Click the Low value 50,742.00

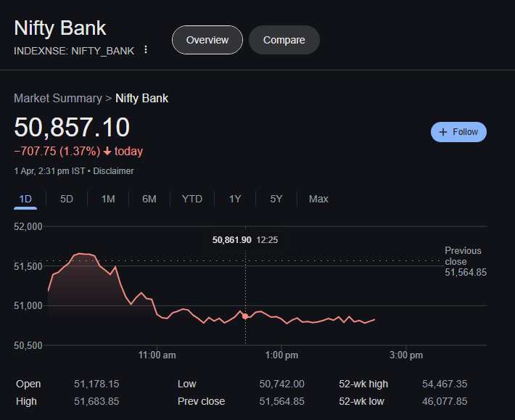click(x=282, y=384)
